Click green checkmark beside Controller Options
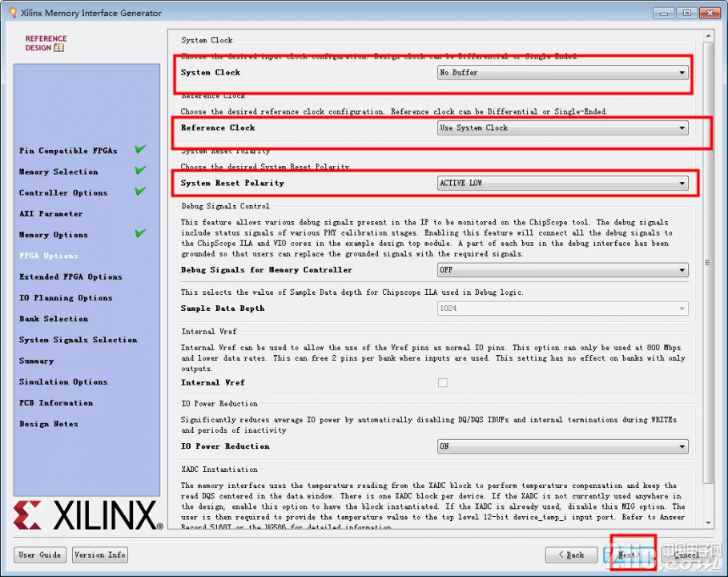This screenshot has width=728, height=577. pos(141,191)
